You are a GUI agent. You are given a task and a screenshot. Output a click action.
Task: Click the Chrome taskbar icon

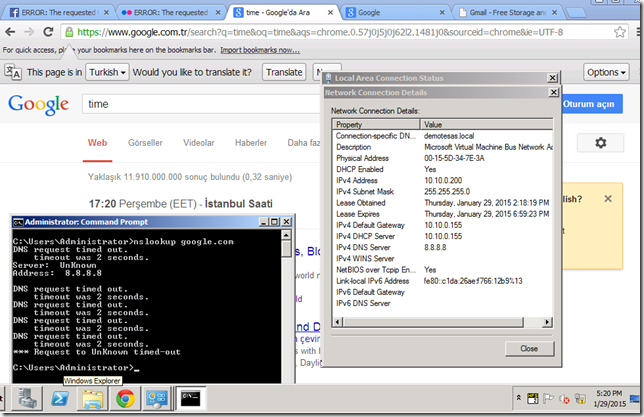pyautogui.click(x=125, y=399)
